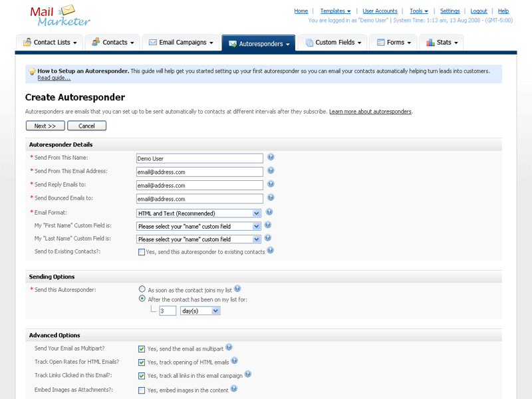The height and width of the screenshot is (399, 532).
Task: Open the Contact Lists tab
Action: 50,43
